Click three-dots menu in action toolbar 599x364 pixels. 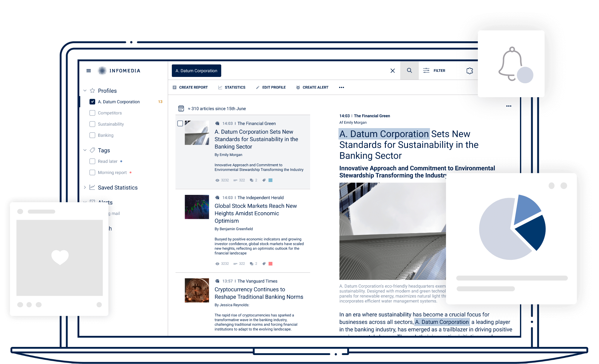pyautogui.click(x=341, y=87)
